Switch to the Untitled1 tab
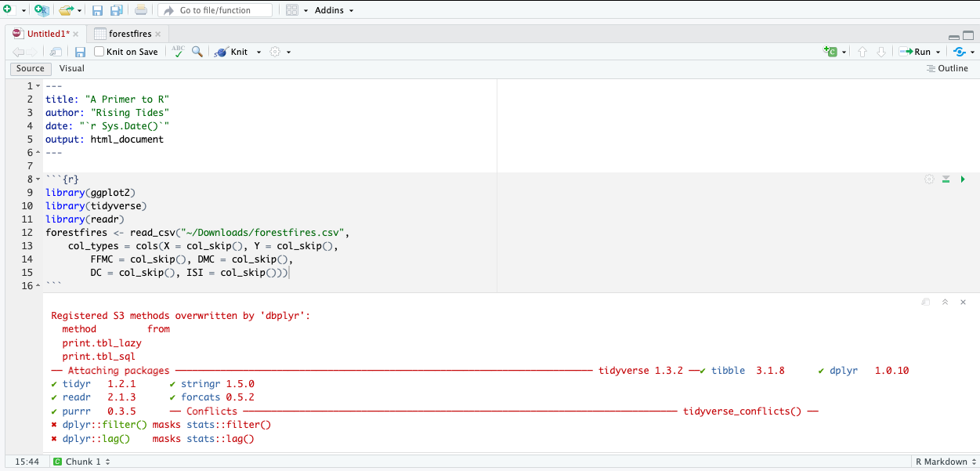The image size is (980, 471). tap(48, 34)
